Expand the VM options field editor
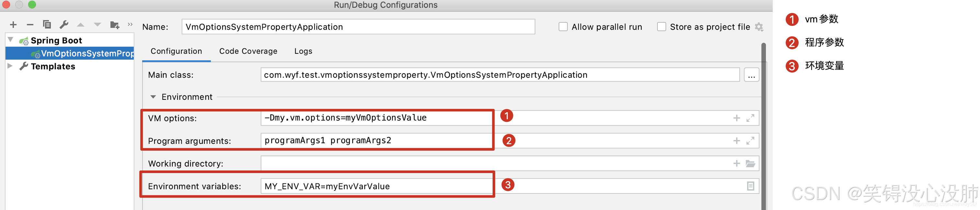This screenshot has width=980, height=210. [x=750, y=118]
